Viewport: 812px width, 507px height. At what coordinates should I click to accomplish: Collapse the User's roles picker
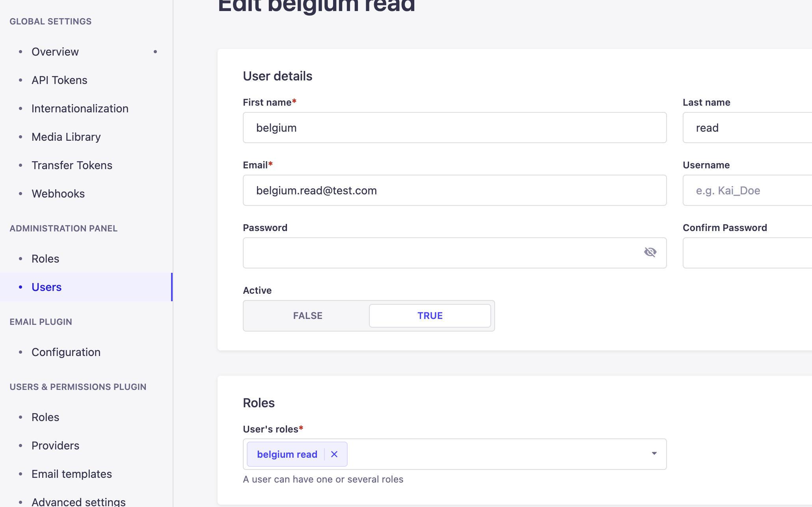pos(654,454)
